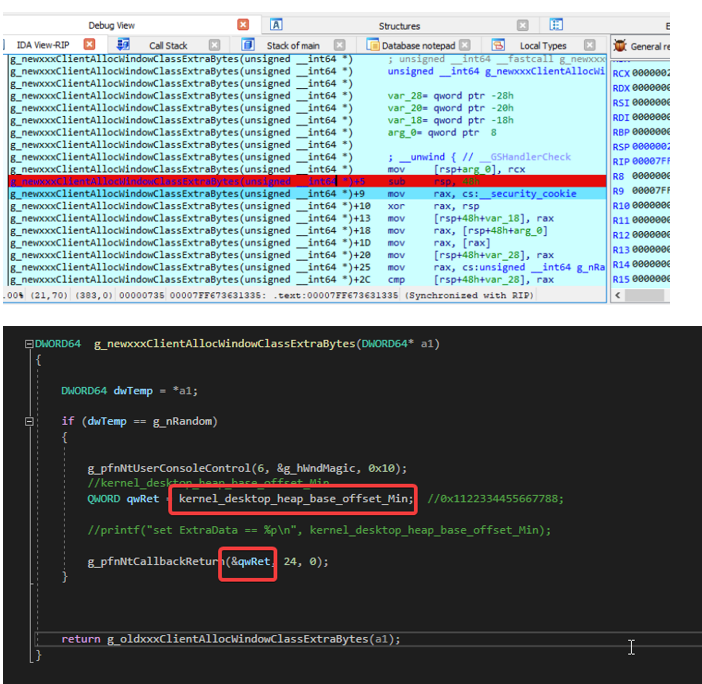702x684 pixels.
Task: Close the Database notepad tab
Action: (465, 45)
